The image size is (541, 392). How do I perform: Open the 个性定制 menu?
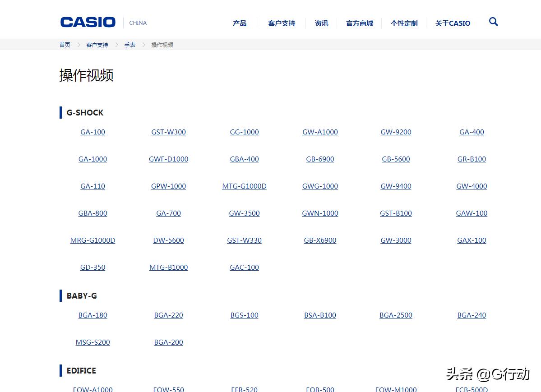pyautogui.click(x=404, y=23)
